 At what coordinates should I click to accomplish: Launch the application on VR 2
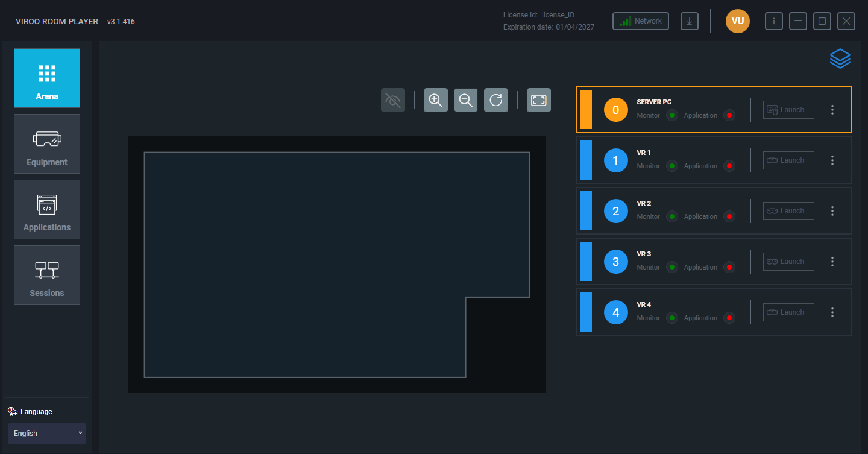tap(788, 211)
